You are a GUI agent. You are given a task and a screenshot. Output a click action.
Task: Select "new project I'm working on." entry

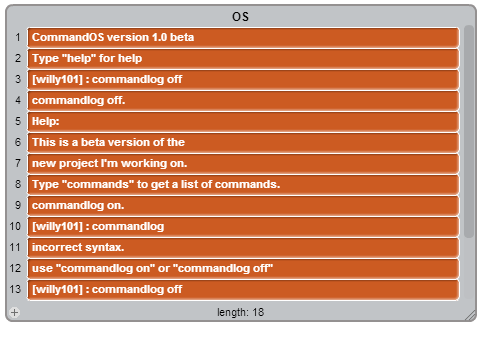[243, 163]
